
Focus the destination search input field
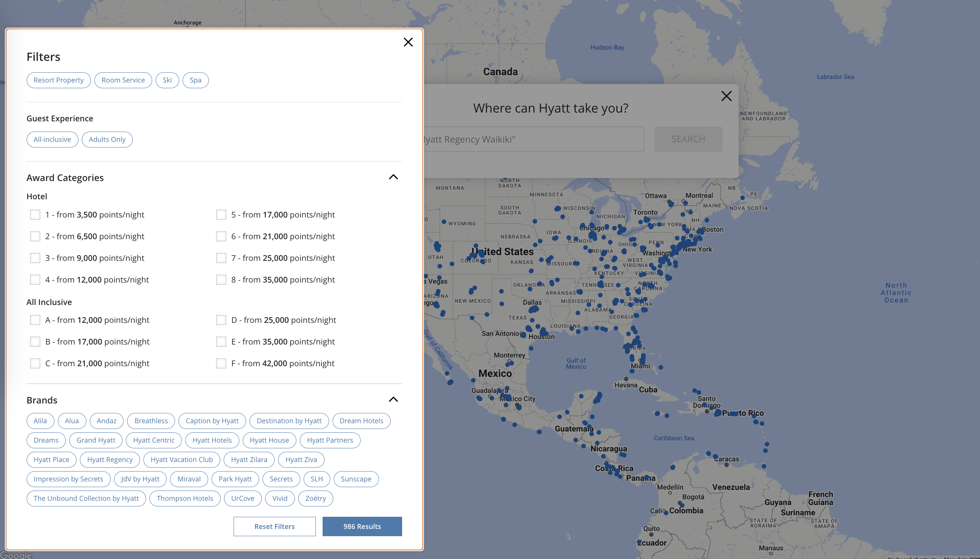coord(534,139)
